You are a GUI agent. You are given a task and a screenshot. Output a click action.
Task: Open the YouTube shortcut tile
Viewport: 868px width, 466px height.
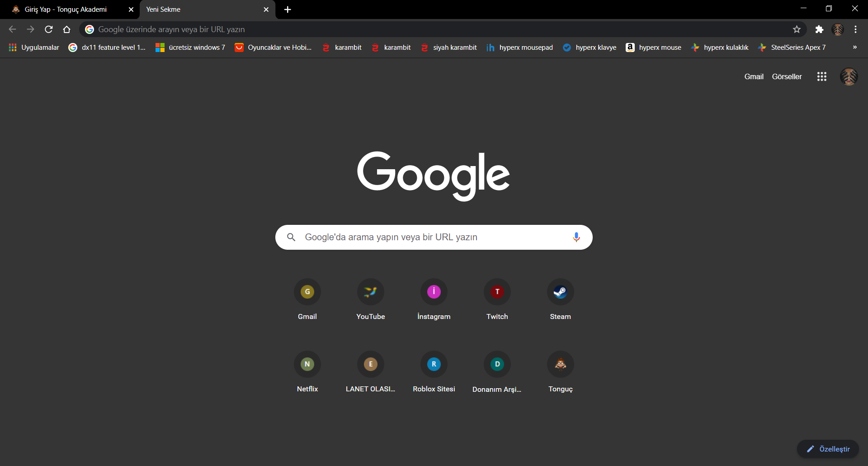tap(371, 300)
